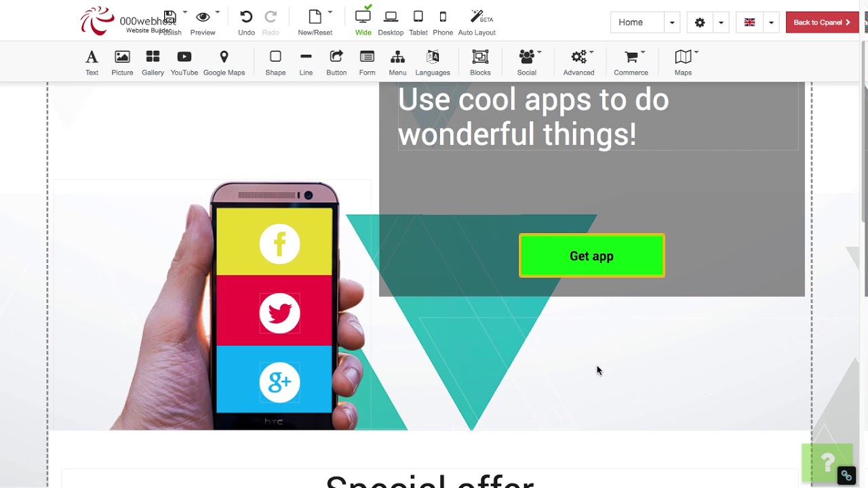Click the link icon in bottom corner
This screenshot has width=868, height=488.
846,476
